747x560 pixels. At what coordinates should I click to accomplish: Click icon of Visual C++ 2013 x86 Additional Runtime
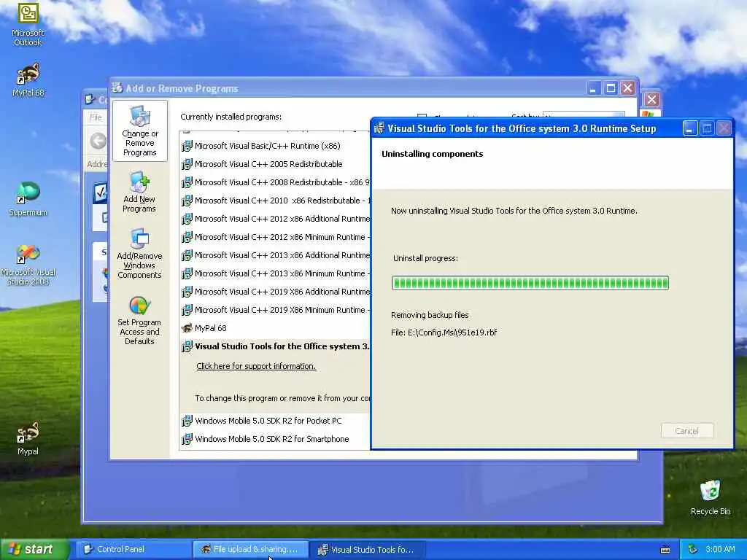click(x=187, y=255)
